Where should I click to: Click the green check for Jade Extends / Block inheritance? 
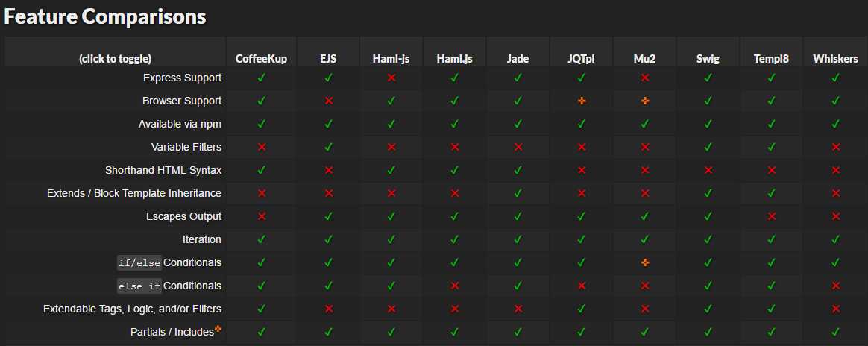coord(518,193)
